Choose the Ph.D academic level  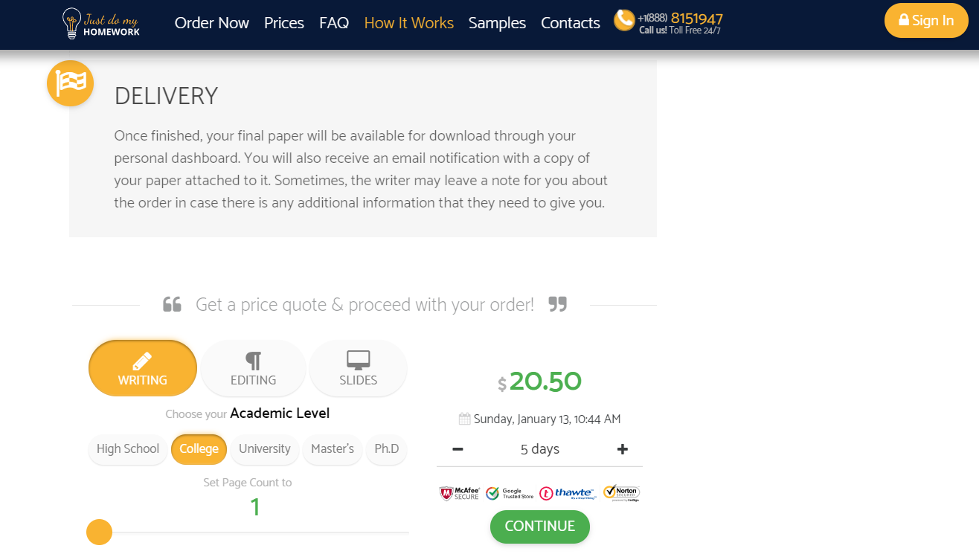coord(386,449)
